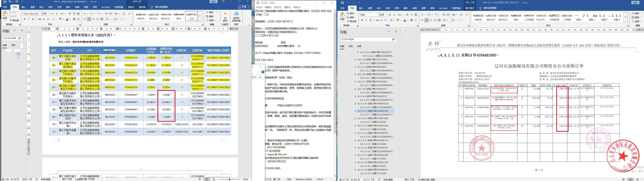Open 图片格式 tab in right Word window
This screenshot has width=644, height=181.
click(470, 8)
